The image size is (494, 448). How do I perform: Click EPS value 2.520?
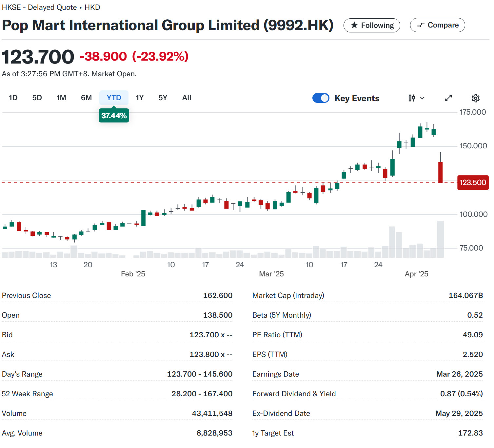473,354
